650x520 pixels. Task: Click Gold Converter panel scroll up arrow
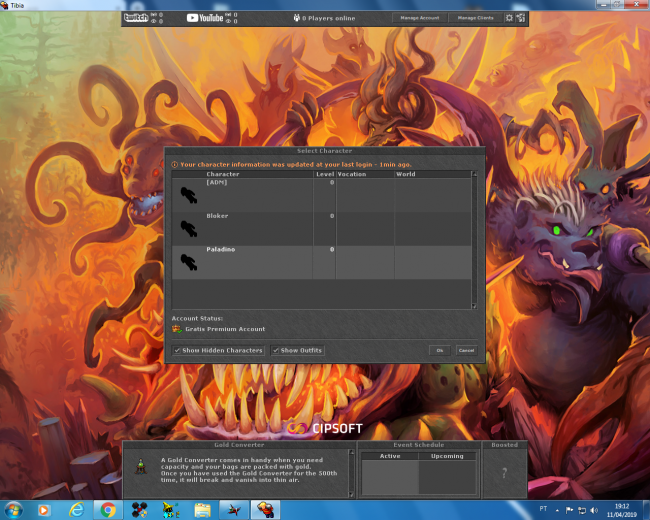click(351, 452)
